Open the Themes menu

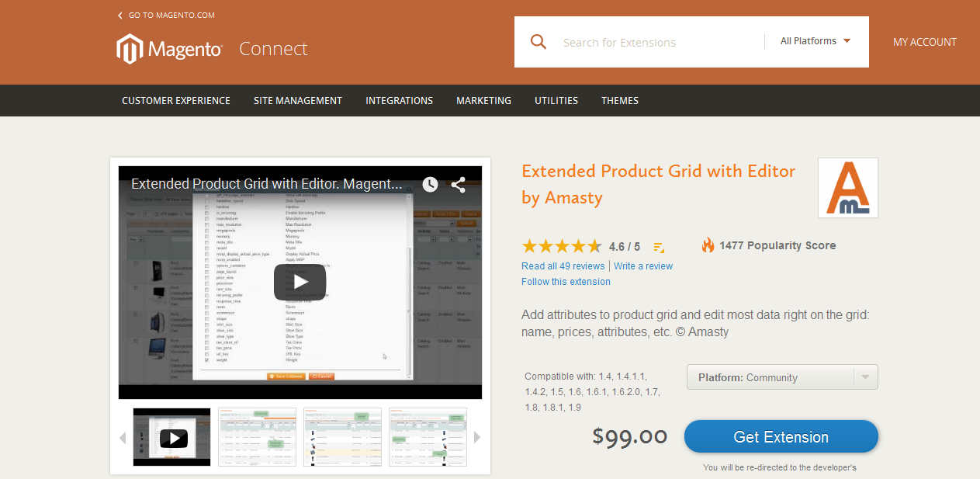pyautogui.click(x=620, y=100)
